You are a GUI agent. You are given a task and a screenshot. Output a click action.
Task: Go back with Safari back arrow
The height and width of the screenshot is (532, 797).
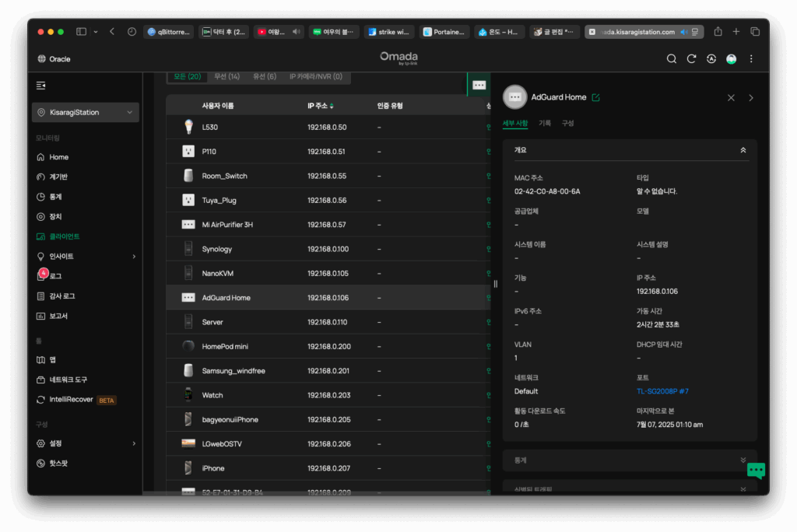tap(112, 32)
